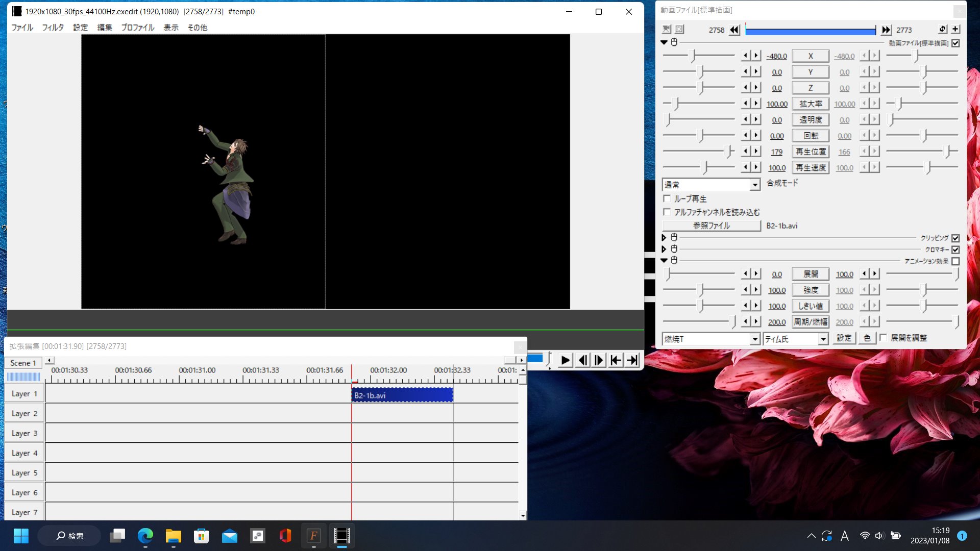
Task: Click the 参照ファイル button
Action: [711, 226]
